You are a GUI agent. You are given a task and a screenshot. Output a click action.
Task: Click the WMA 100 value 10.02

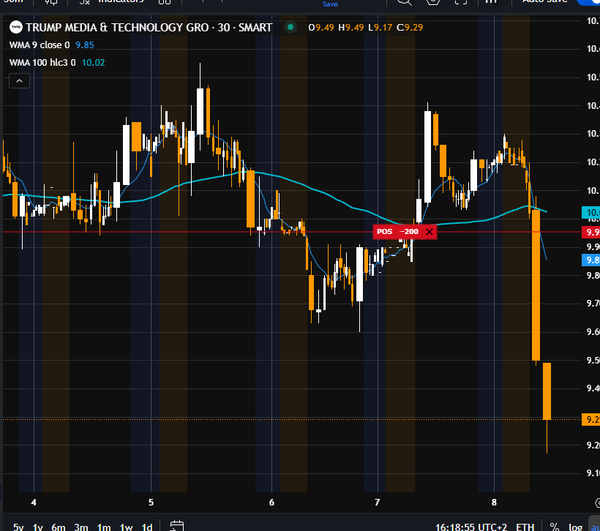[x=93, y=63]
